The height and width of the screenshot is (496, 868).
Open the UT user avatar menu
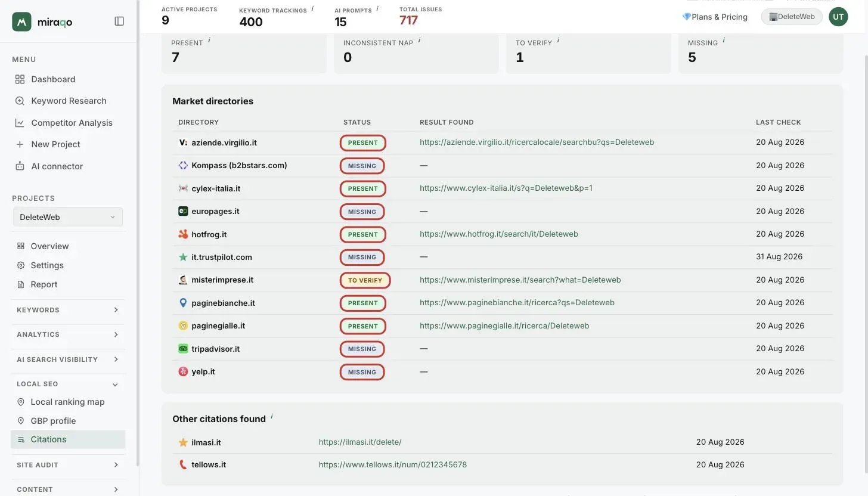click(838, 17)
